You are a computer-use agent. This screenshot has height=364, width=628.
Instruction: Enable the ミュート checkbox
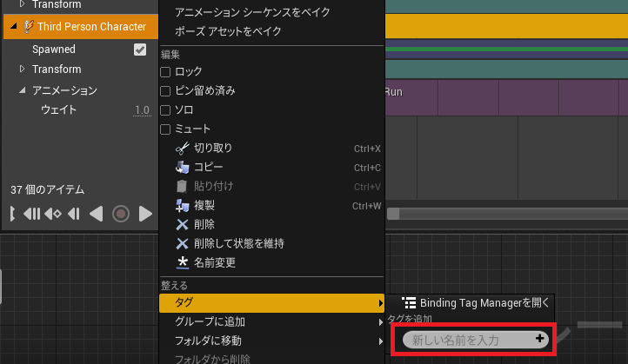coord(165,129)
